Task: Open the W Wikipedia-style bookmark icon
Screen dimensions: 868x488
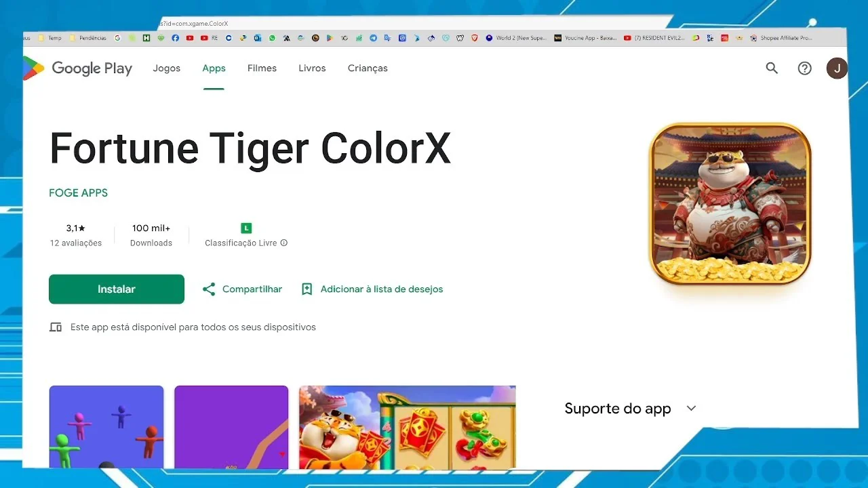Action: pyautogui.click(x=460, y=38)
